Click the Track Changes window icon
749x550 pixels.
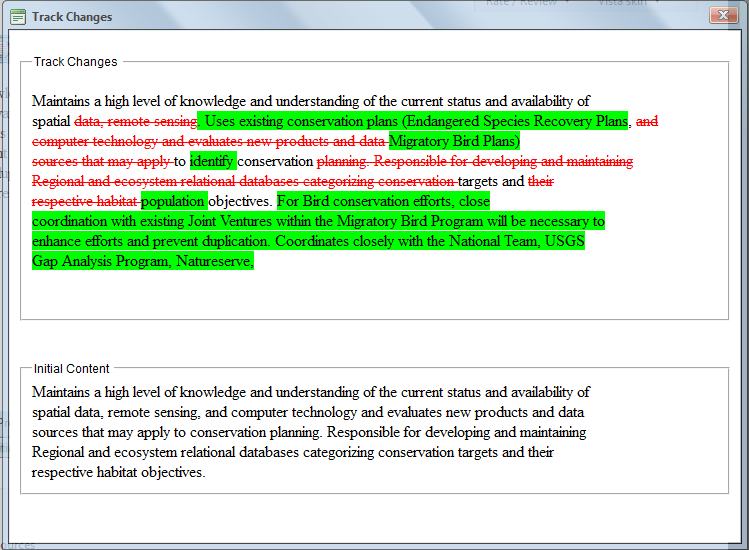click(x=18, y=17)
